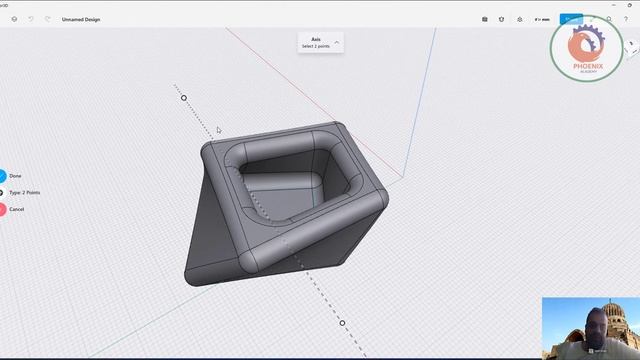Viewport: 640px width, 360px height.
Task: Click the Unnamed Design title
Action: 81,20
